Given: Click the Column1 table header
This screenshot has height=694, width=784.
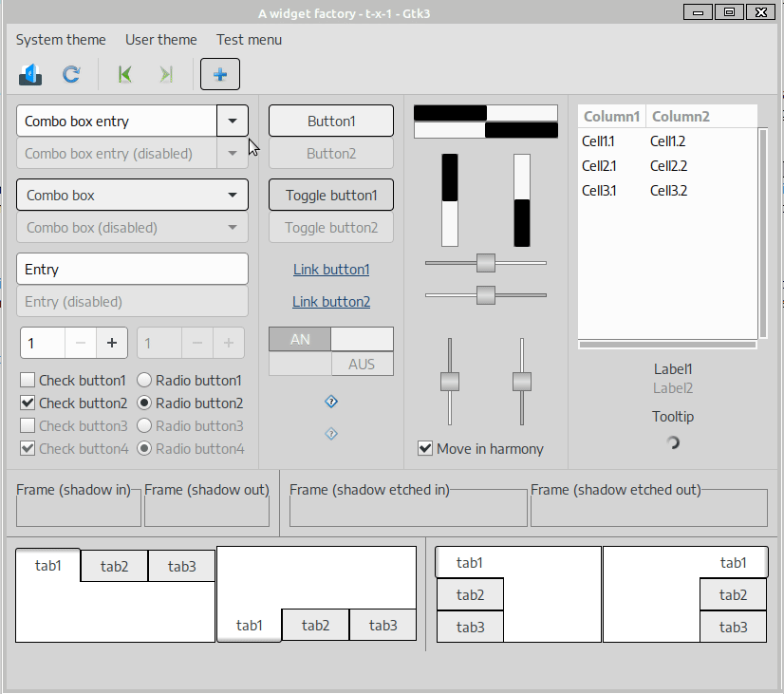Looking at the screenshot, I should pyautogui.click(x=612, y=117).
